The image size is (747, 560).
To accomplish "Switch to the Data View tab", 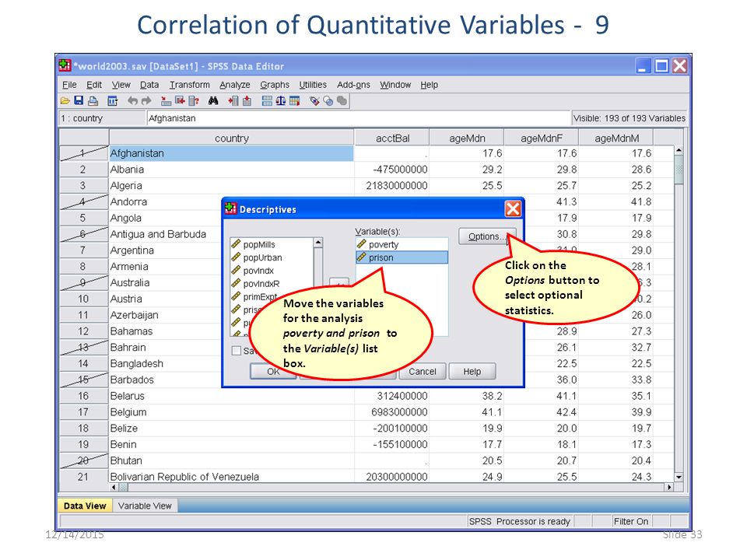I will (x=85, y=506).
